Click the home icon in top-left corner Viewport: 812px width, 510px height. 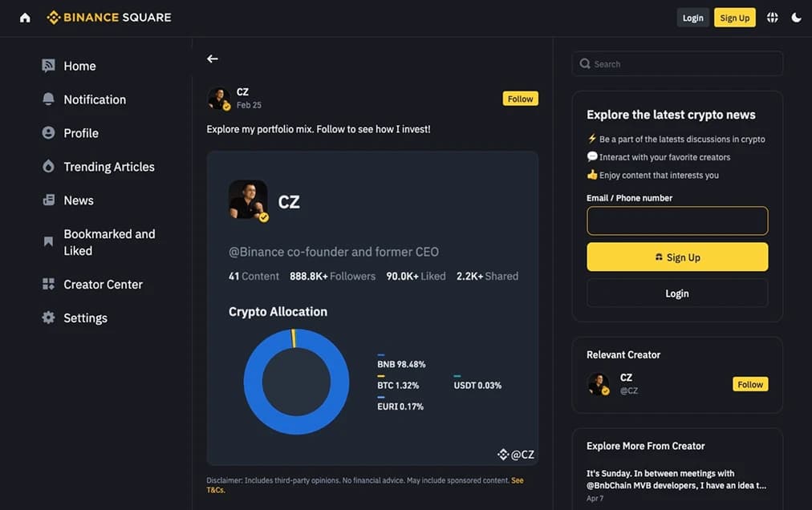point(24,17)
